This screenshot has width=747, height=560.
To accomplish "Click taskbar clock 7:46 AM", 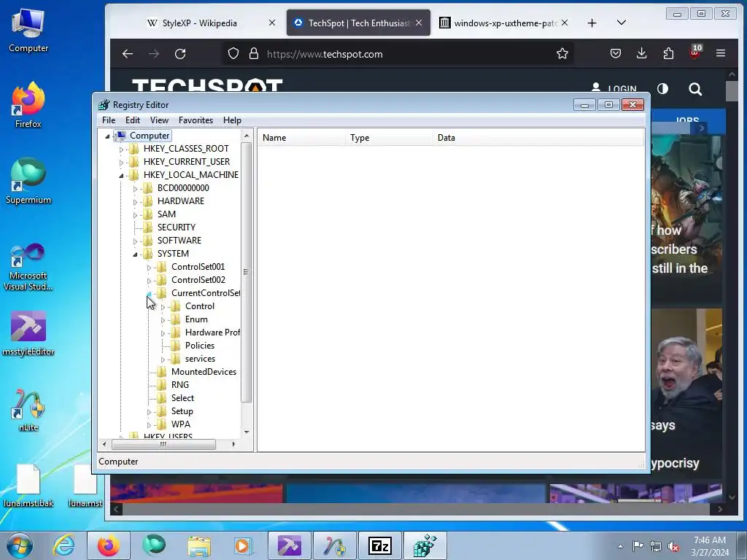I will coord(709,540).
